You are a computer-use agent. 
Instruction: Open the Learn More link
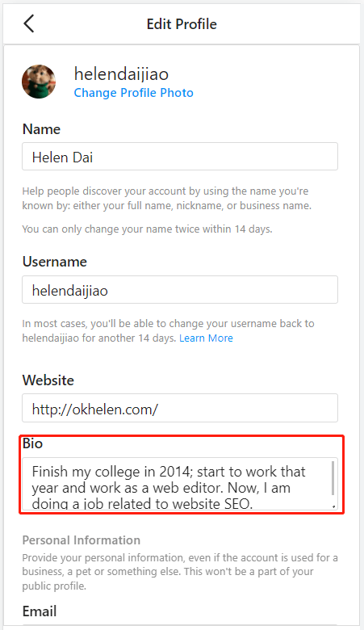(206, 338)
